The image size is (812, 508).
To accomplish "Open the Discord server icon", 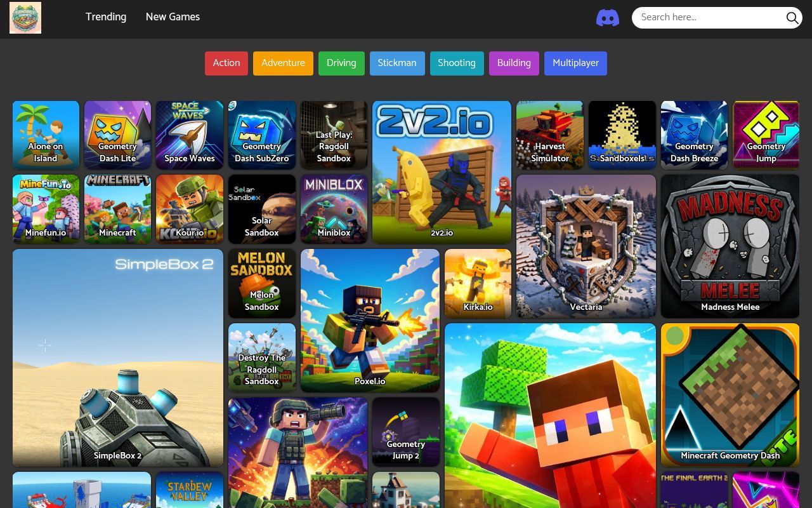I will 608,18.
